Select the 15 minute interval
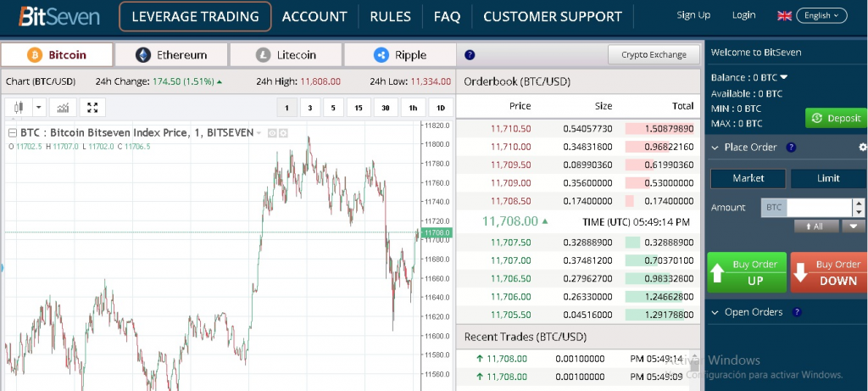 [359, 108]
